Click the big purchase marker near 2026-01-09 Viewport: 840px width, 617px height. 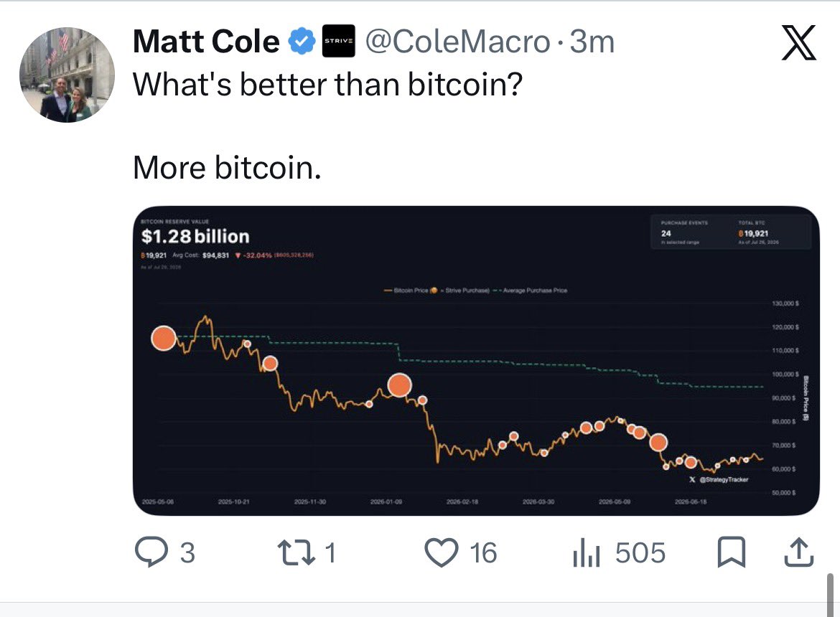[x=400, y=385]
